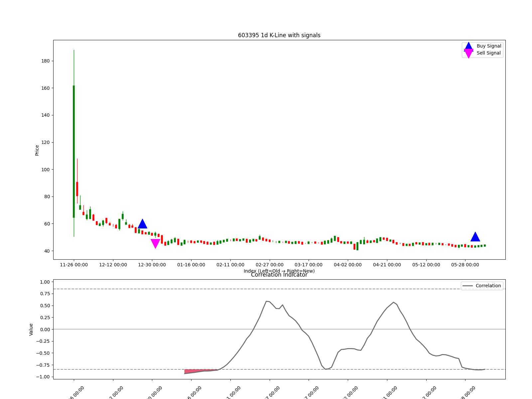The image size is (532, 399).
Task: Click the blue buy signal near 05-28
Action: (x=475, y=237)
